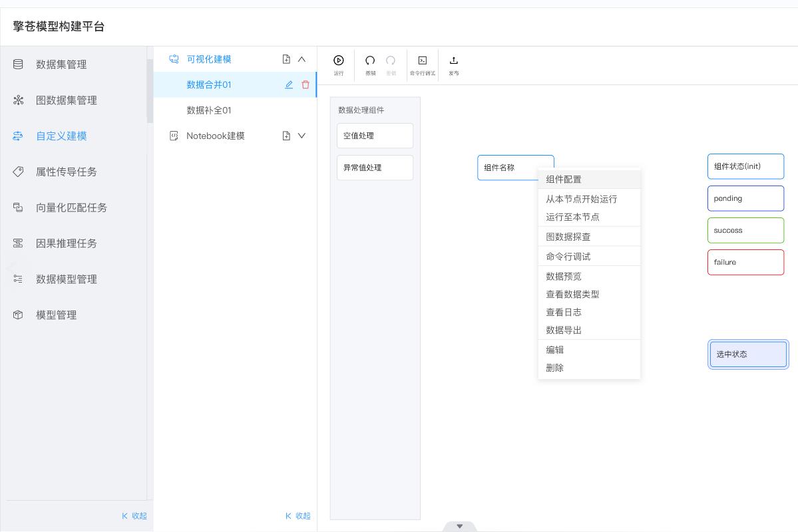Viewport: 798px width, 532px height.
Task: Select the 数据补全01 tree item
Action: click(x=209, y=110)
